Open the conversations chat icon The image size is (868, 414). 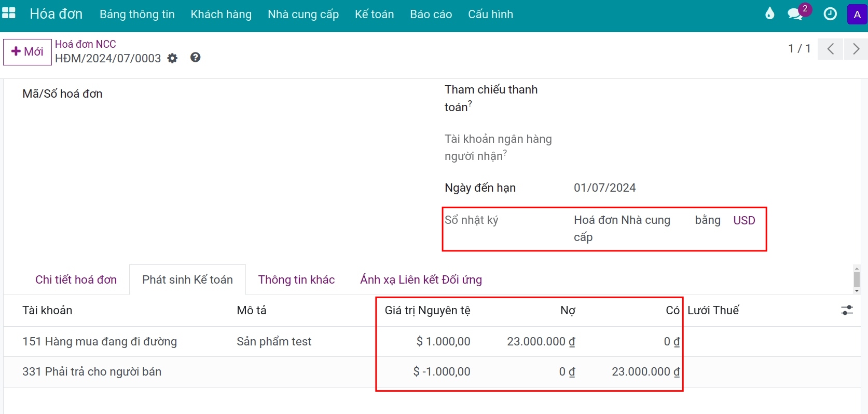click(x=795, y=14)
